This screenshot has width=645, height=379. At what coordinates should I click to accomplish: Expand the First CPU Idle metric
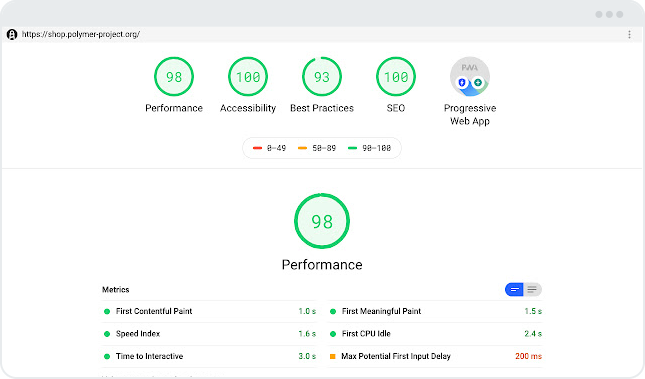[x=435, y=334]
